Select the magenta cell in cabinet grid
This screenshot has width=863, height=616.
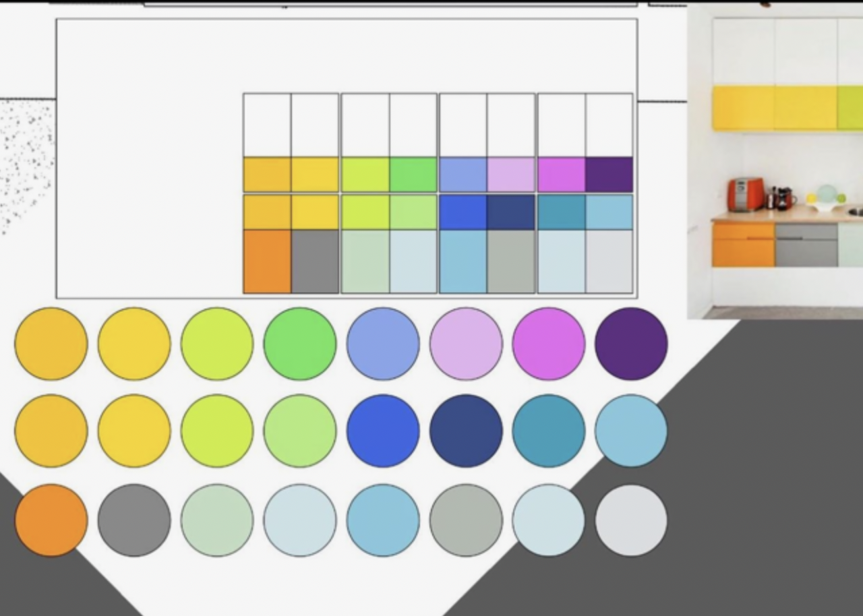click(x=561, y=175)
